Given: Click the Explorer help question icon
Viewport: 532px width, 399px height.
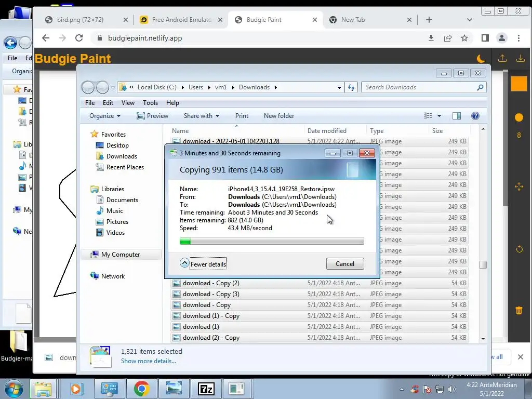Looking at the screenshot, I should 475,116.
